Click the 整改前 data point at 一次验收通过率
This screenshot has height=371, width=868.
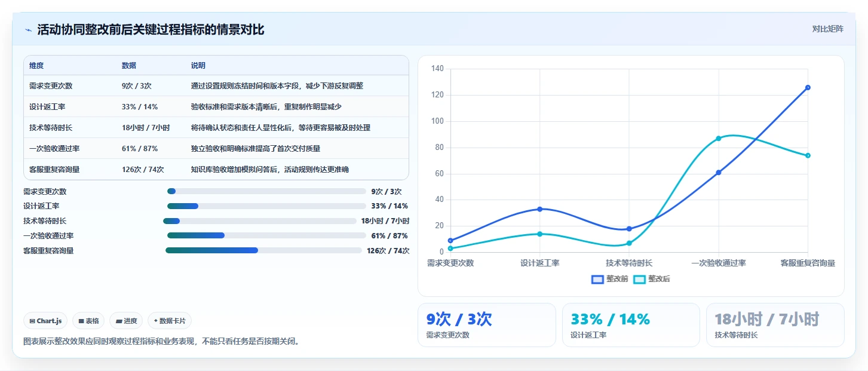coord(718,173)
